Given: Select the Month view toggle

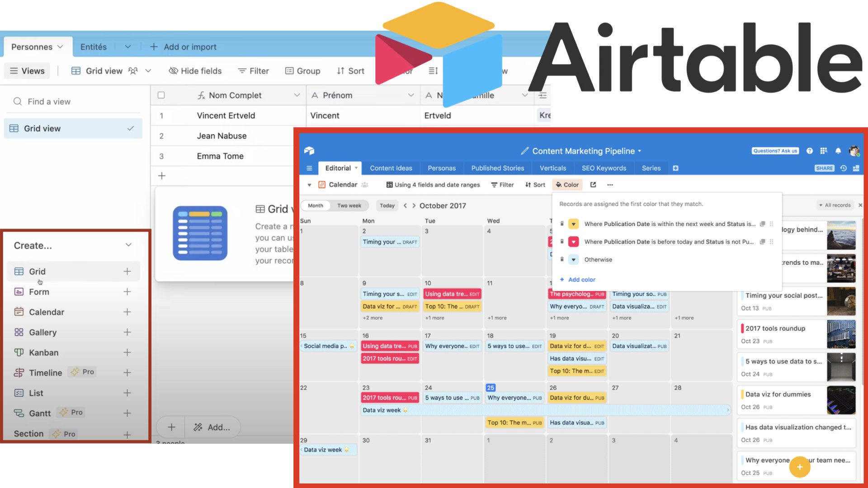Looking at the screenshot, I should point(316,206).
